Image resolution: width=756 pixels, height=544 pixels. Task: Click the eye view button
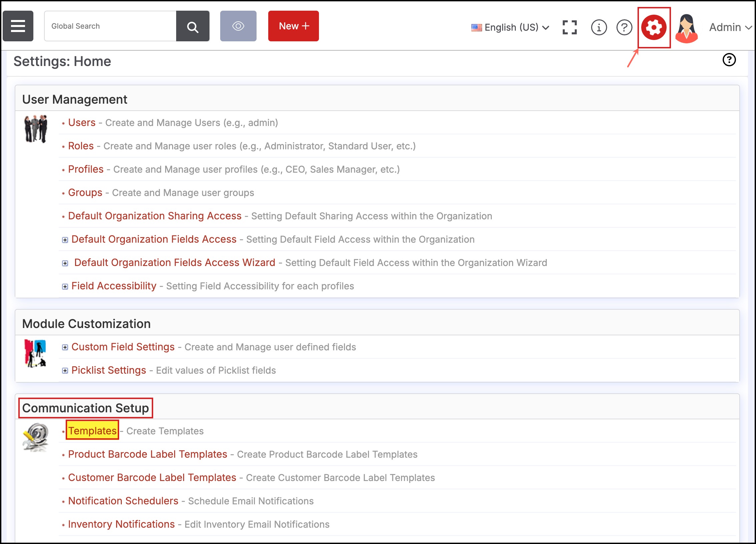(x=238, y=26)
